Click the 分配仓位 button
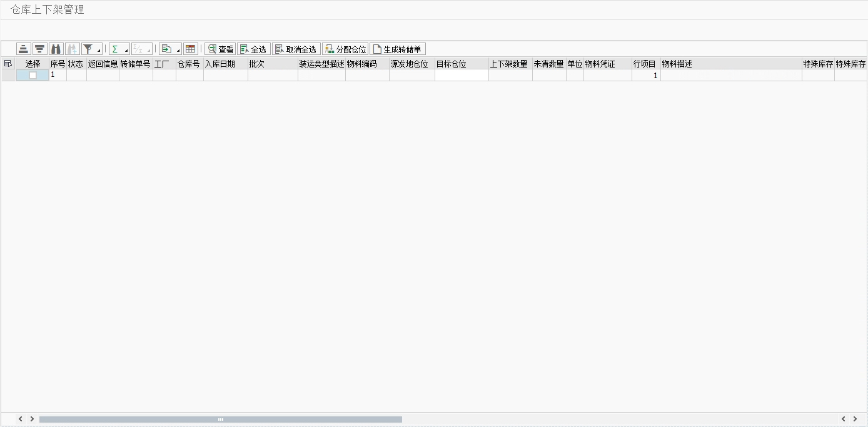 345,49
